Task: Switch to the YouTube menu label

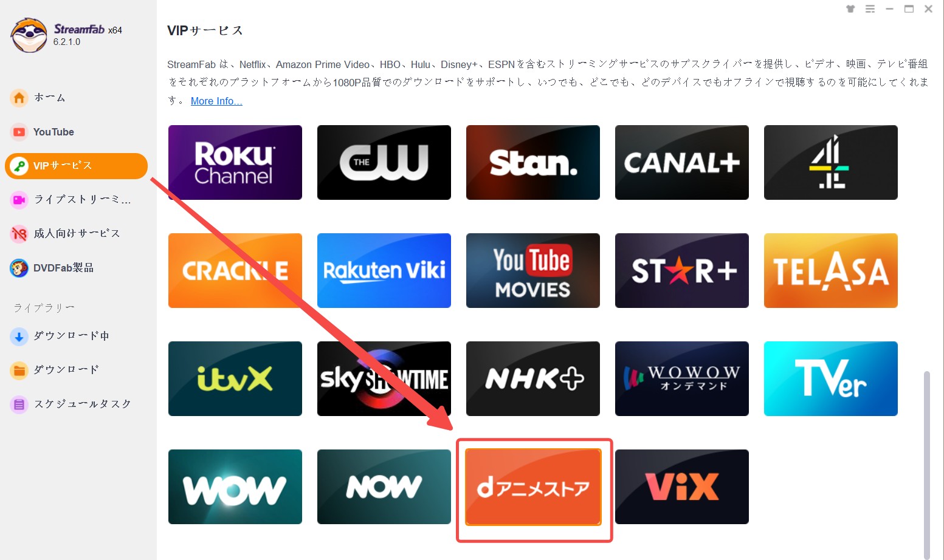Action: [53, 132]
